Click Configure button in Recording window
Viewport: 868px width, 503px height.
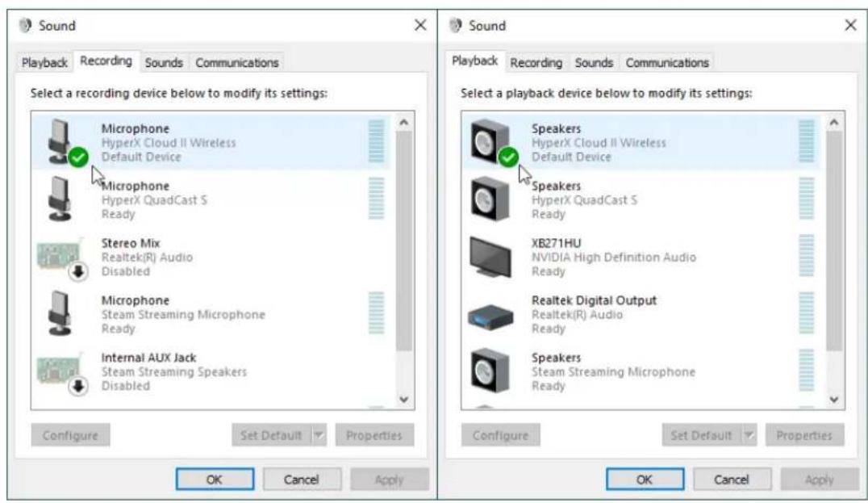pos(70,435)
